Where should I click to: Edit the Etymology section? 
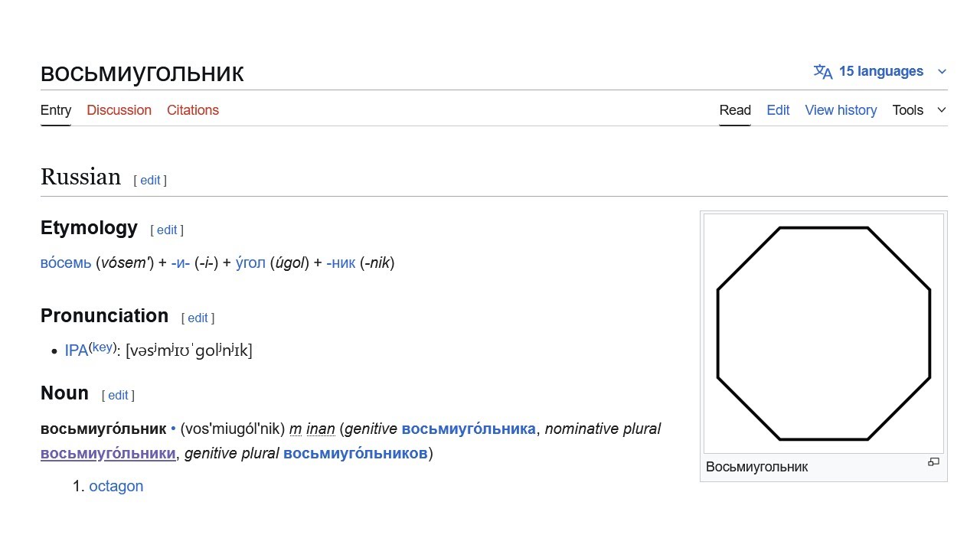click(x=167, y=230)
